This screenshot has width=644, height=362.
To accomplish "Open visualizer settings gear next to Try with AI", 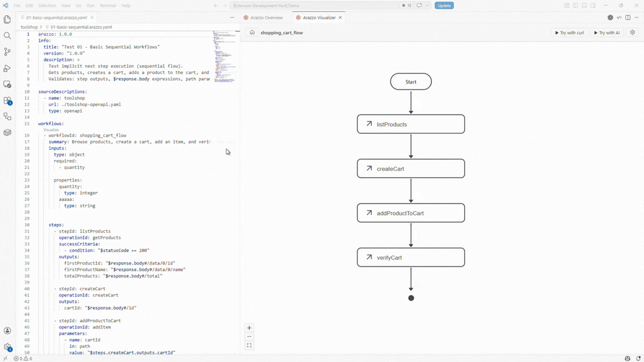I will click(632, 33).
